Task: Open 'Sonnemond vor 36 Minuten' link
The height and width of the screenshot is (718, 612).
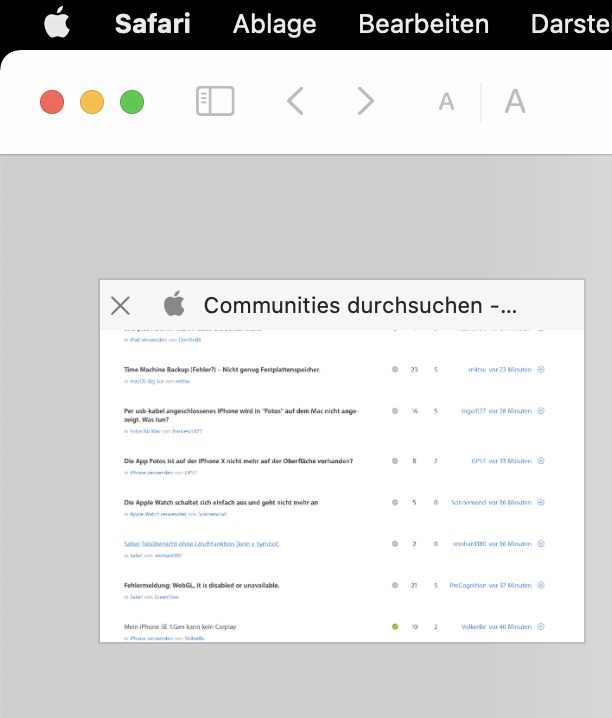Action: (491, 502)
